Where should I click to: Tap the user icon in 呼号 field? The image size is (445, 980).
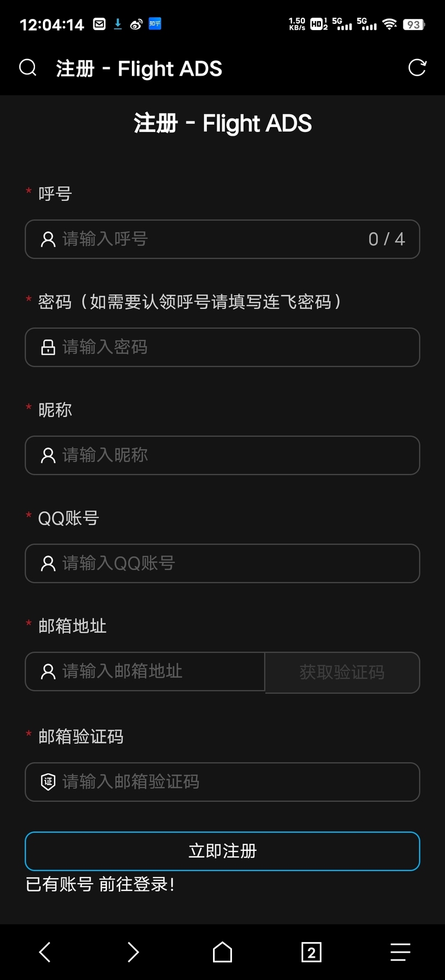[x=48, y=239]
